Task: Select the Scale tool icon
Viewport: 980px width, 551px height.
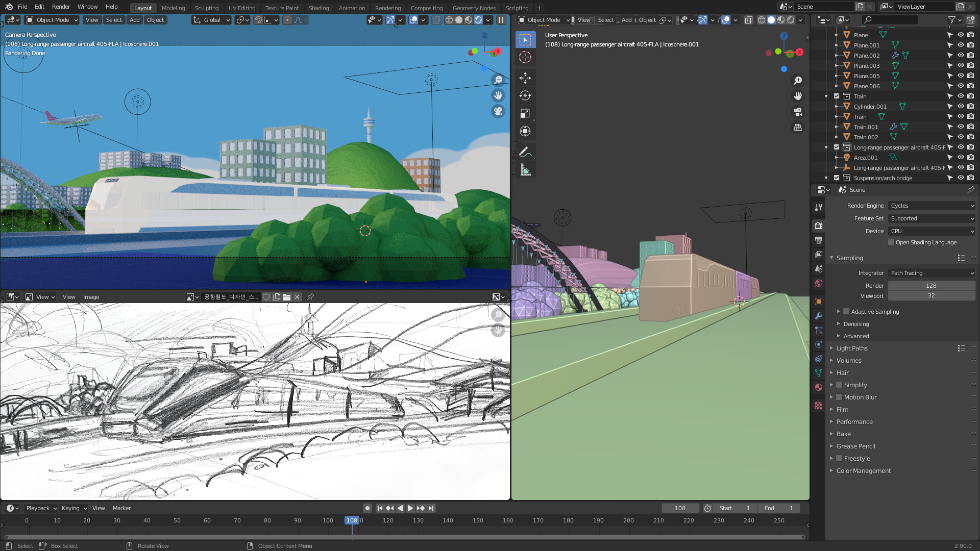Action: [x=525, y=113]
